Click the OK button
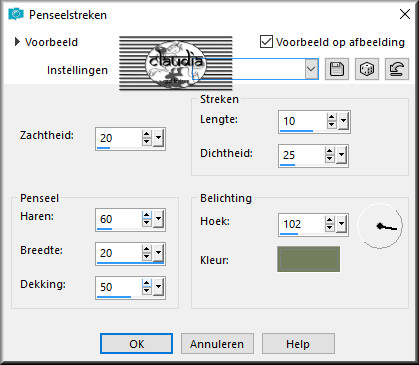 coord(136,344)
